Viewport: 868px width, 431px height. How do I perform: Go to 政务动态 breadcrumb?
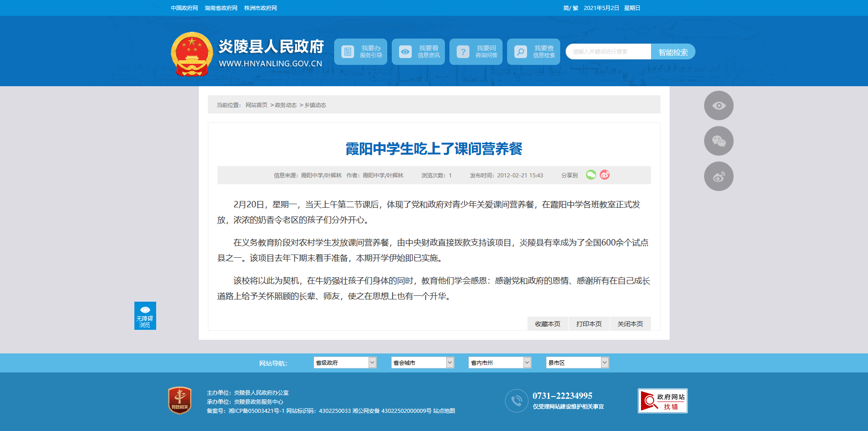286,105
